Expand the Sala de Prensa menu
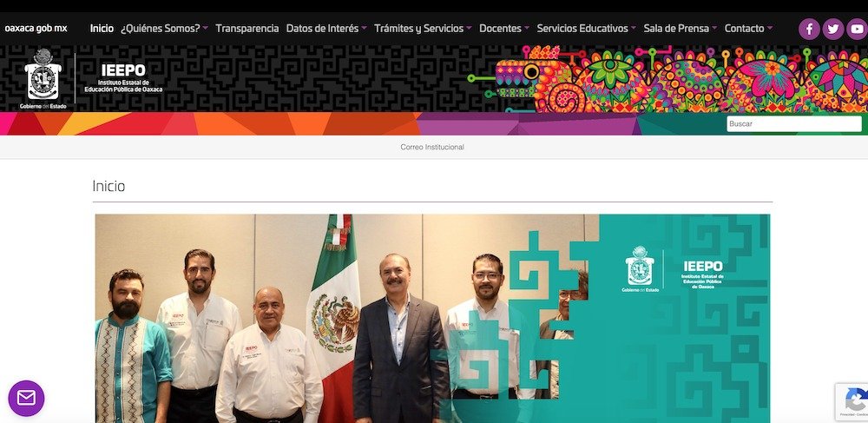Screen dimensions: 868x423 (x=680, y=29)
